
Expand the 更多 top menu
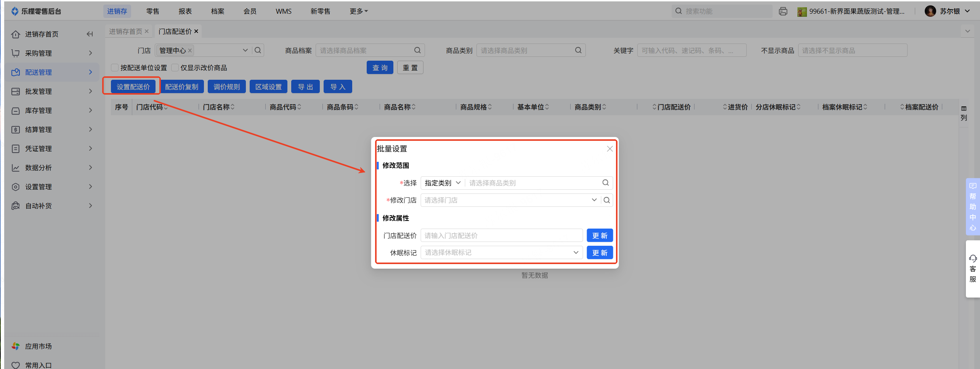(359, 11)
